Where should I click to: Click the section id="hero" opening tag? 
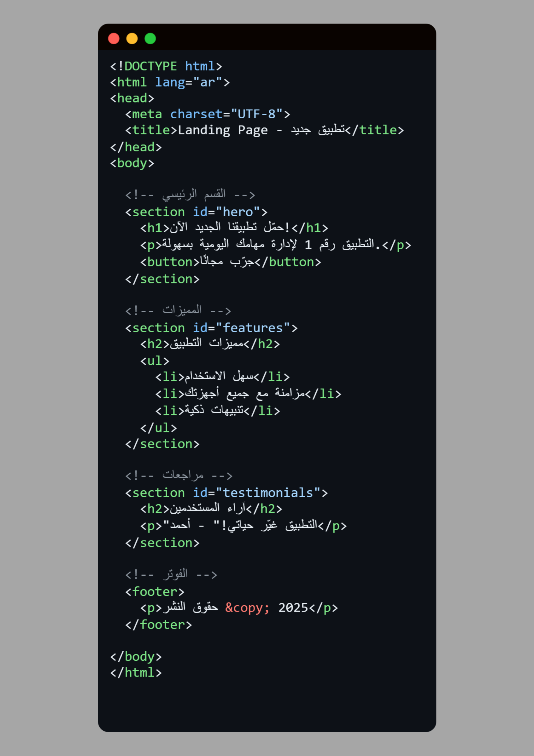click(196, 212)
